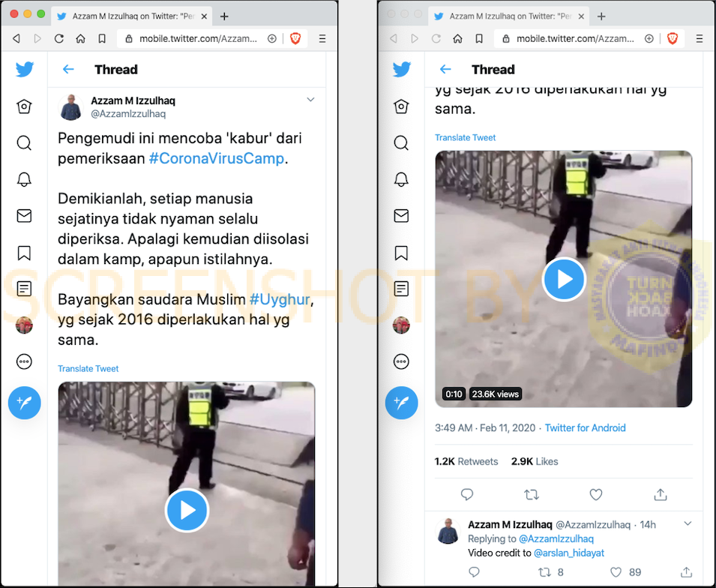Open Messages envelope in left window sidebar

24,216
